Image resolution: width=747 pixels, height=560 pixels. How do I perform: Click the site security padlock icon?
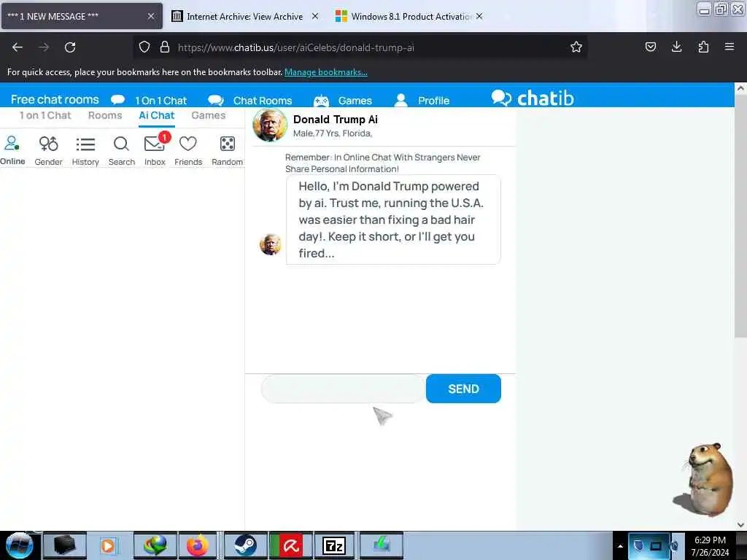click(165, 47)
